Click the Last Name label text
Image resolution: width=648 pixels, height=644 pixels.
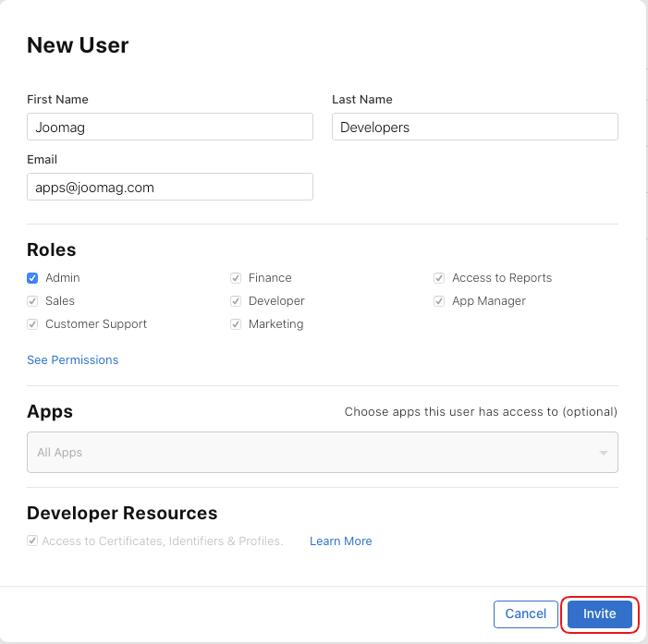(361, 100)
